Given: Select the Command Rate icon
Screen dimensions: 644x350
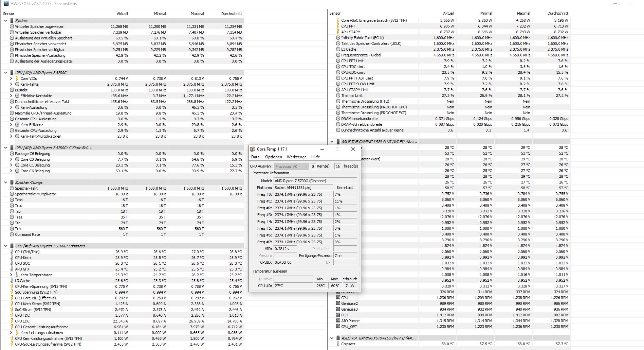Looking at the screenshot, I should tap(12, 234).
